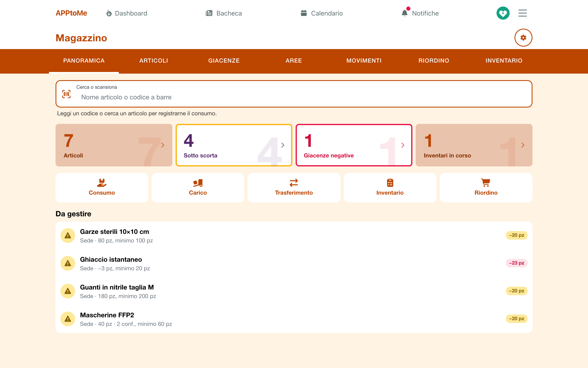Click warning icon beside Garze sterili

(x=68, y=236)
